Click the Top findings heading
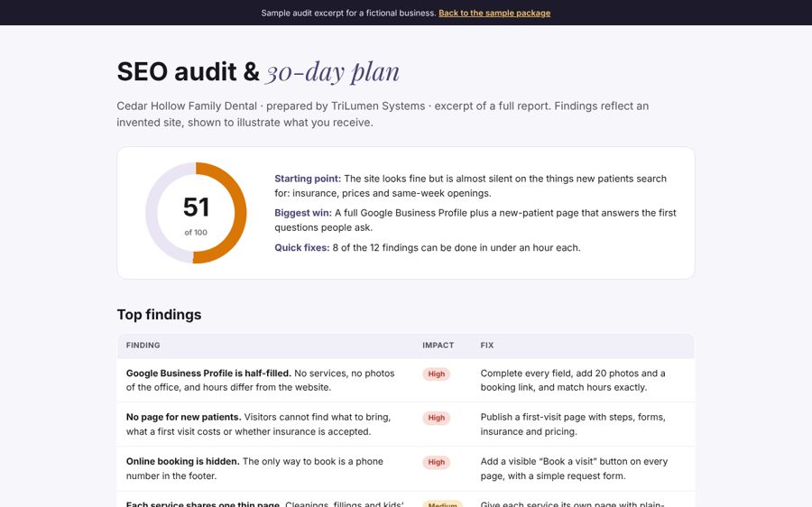This screenshot has width=812, height=507. coord(159,314)
